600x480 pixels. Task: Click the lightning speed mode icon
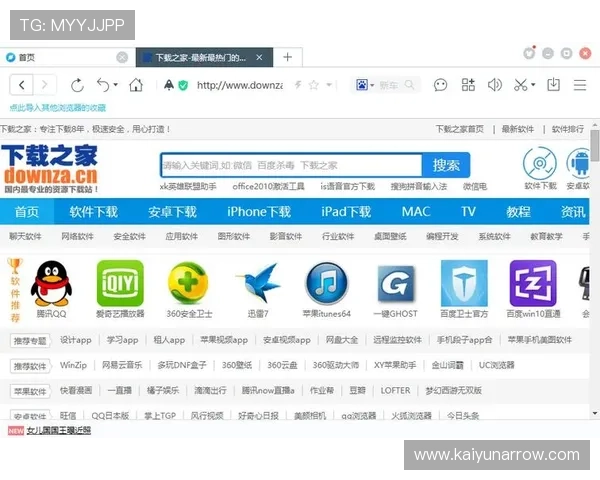point(298,85)
